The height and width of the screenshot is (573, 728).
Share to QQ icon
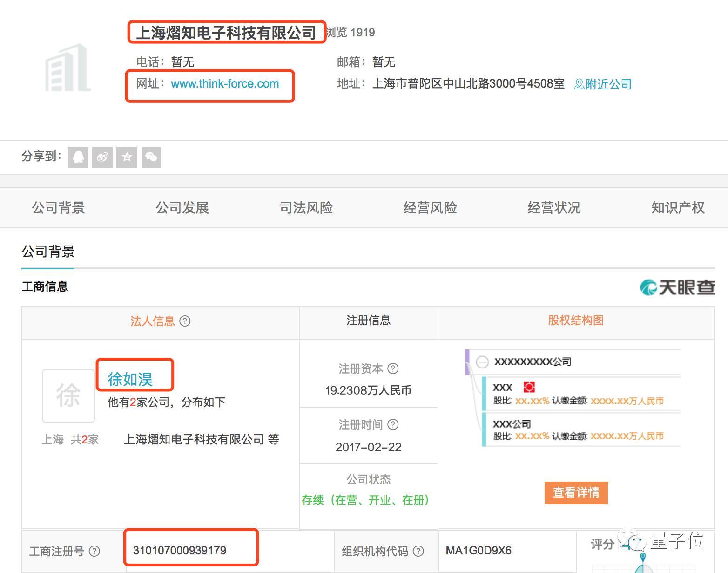(78, 157)
